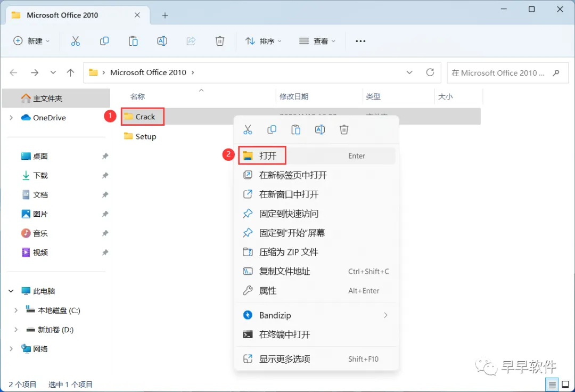
Task: Switch to large icons view in status bar
Action: pyautogui.click(x=565, y=385)
